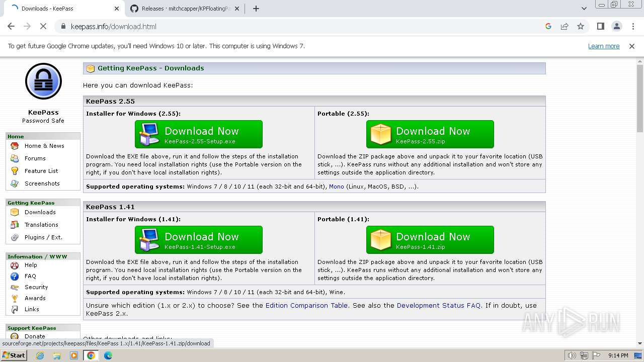The image size is (644, 362).
Task: Open Security sidebar link
Action: (x=36, y=287)
